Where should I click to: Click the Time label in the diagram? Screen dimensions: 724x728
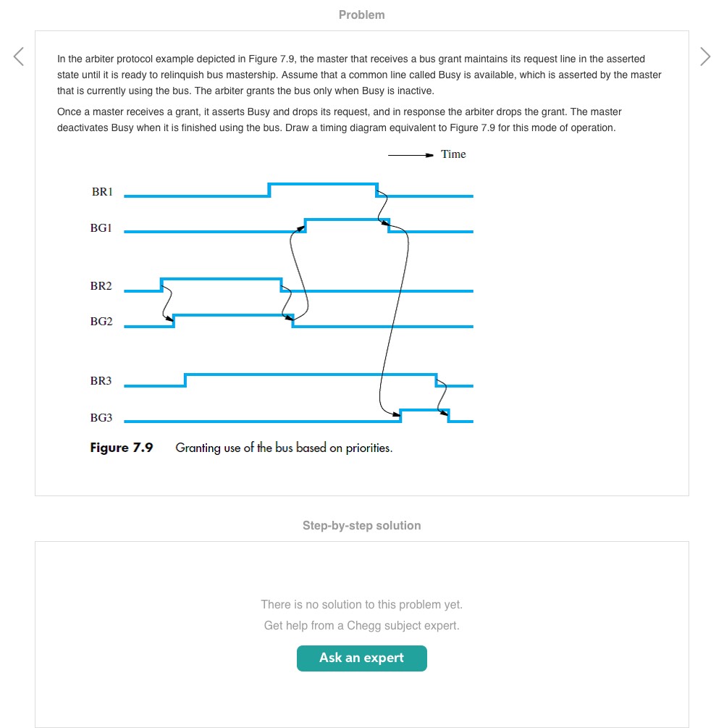[x=453, y=154]
